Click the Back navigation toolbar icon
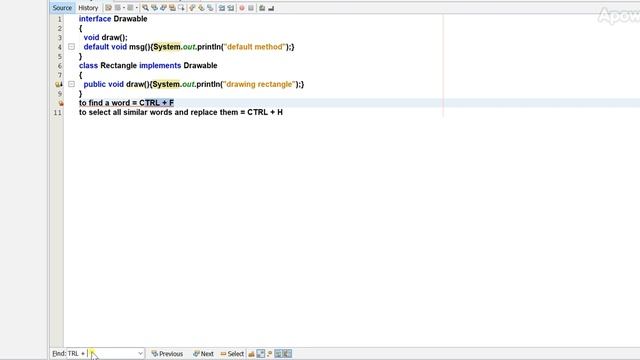Image resolution: width=640 pixels, height=360 pixels. click(118, 8)
